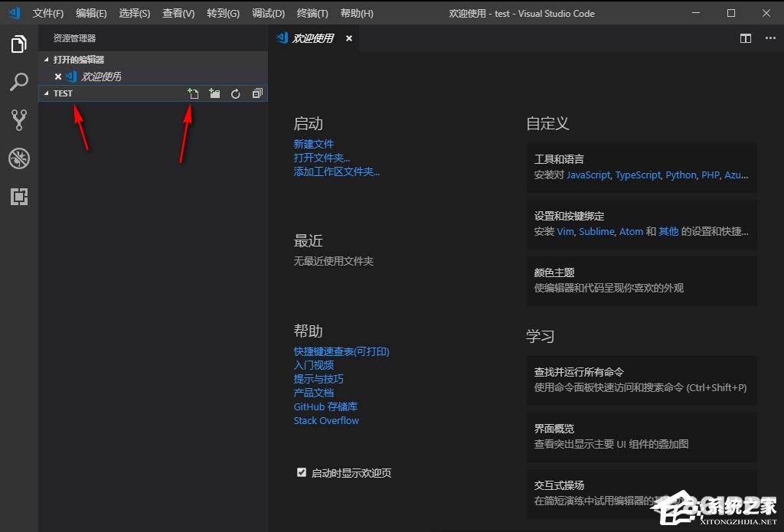This screenshot has width=784, height=532.
Task: Click the 最近 section heading
Action: 308,241
